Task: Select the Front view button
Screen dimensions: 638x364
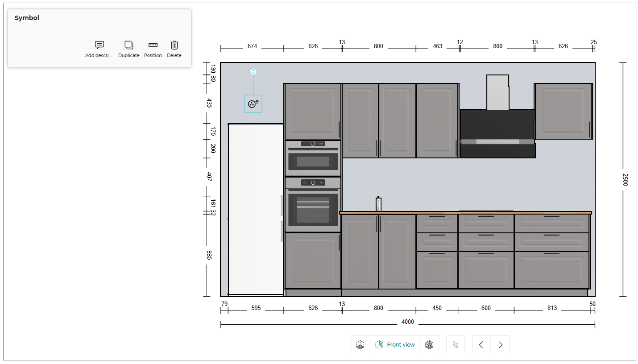Action: (395, 345)
